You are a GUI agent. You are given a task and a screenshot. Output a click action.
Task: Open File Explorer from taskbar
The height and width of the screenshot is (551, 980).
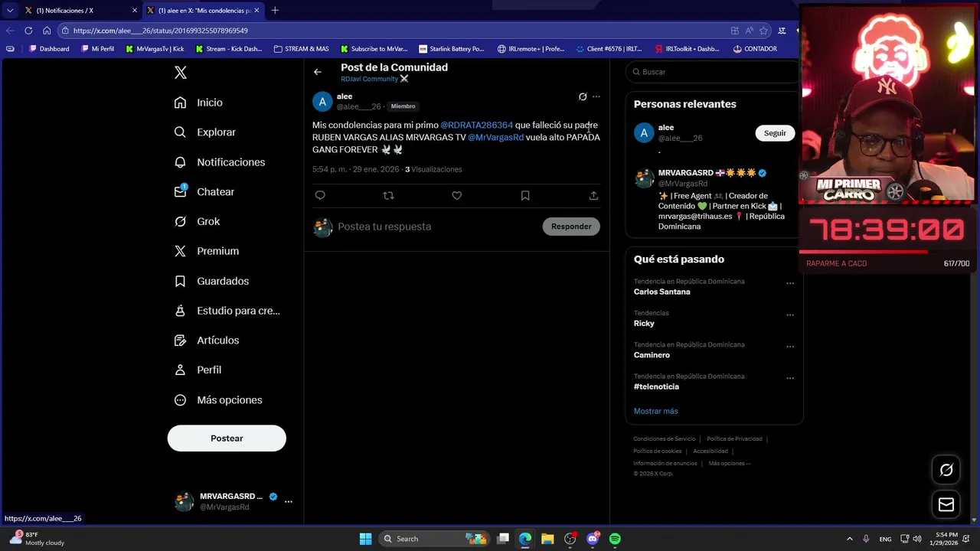[x=547, y=539]
